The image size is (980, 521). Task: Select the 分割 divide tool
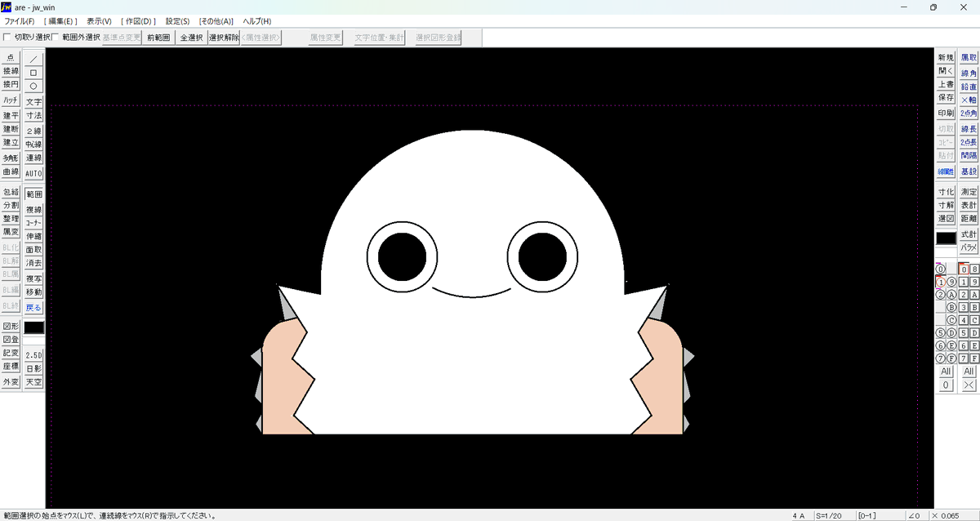coord(11,205)
